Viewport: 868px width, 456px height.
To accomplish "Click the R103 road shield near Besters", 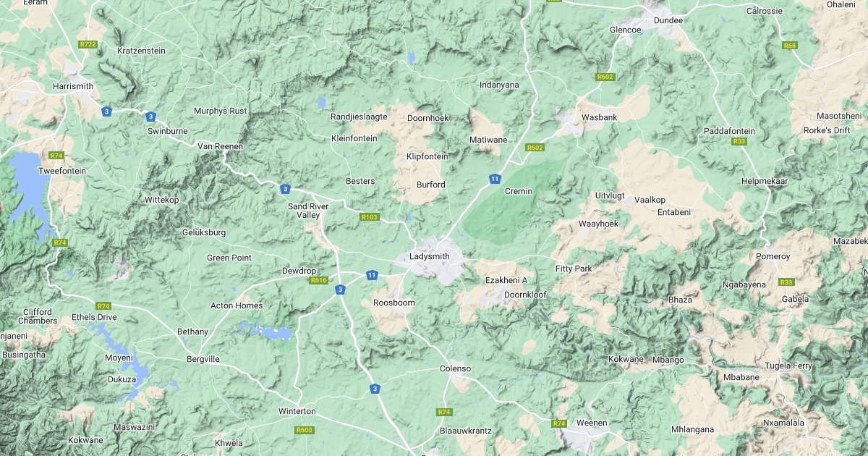I will coord(370,216).
